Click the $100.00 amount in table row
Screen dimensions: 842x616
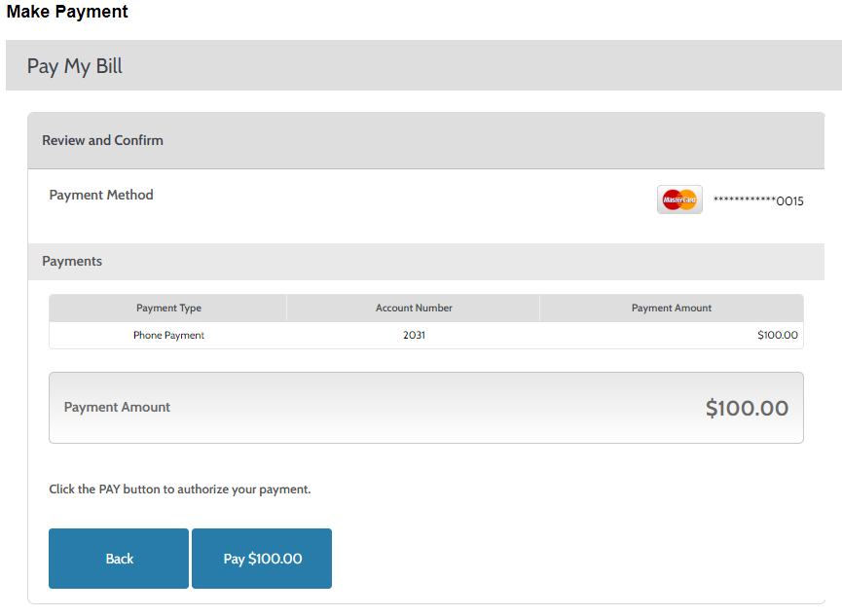coord(777,336)
